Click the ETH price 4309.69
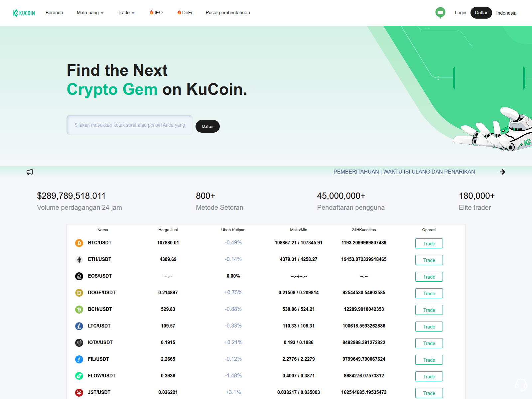 (x=168, y=259)
